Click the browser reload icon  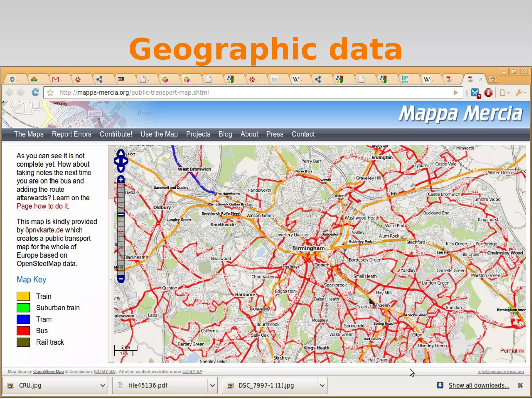(x=35, y=93)
